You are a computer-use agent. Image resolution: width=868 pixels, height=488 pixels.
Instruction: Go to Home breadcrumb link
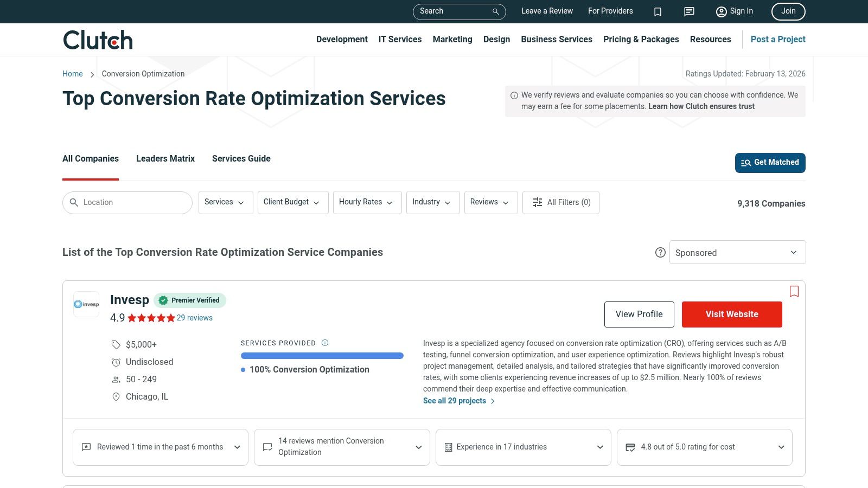point(73,74)
